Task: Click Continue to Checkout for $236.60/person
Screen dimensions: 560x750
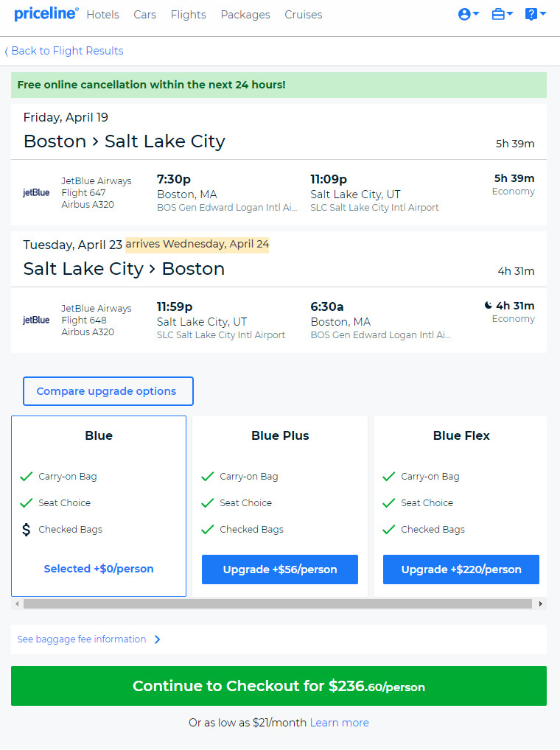Action: point(279,686)
